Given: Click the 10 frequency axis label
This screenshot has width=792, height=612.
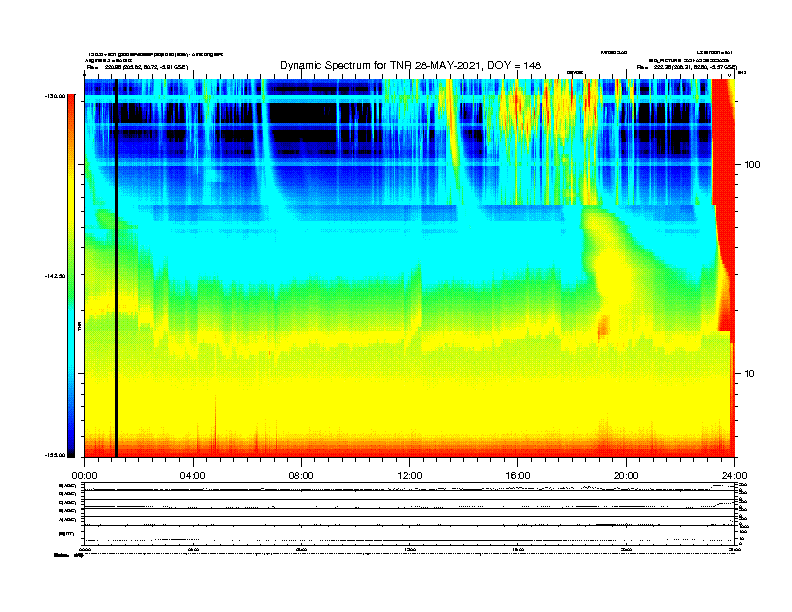Looking at the screenshot, I should coord(750,374).
